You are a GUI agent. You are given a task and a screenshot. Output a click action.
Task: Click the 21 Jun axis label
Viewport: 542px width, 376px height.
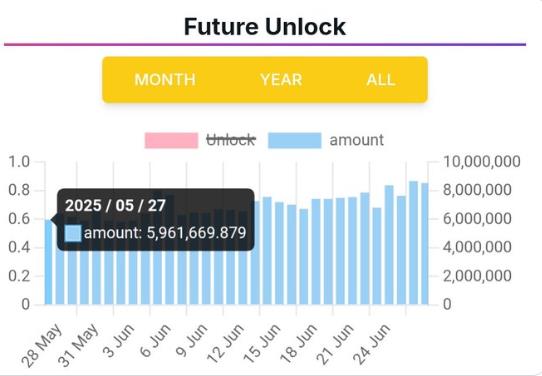[335, 345]
